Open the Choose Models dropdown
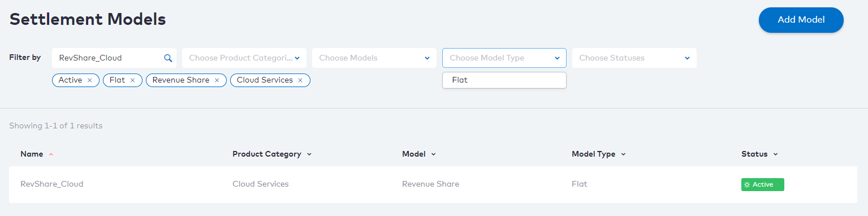 [x=374, y=58]
